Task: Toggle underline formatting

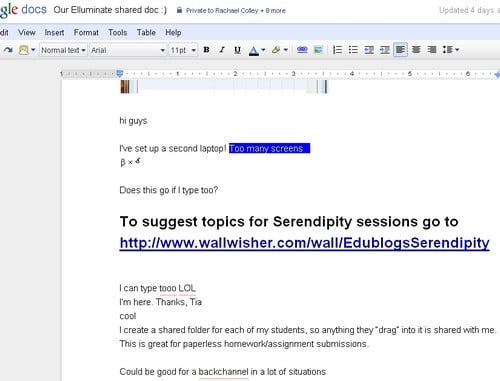Action: point(237,50)
